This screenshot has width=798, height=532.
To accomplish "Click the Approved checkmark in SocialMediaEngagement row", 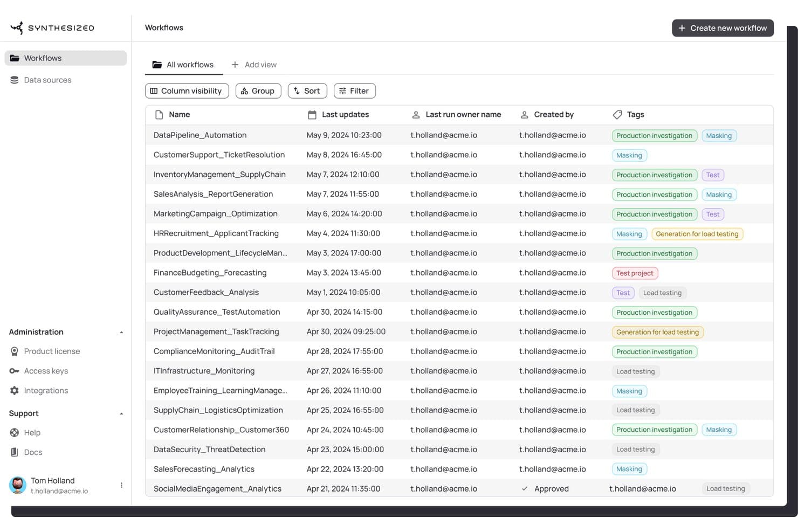I will click(524, 489).
